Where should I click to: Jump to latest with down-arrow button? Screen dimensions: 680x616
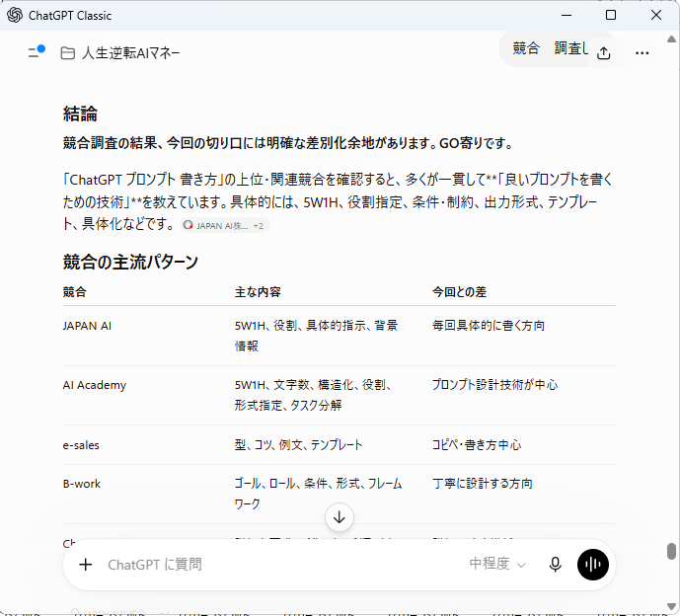340,517
